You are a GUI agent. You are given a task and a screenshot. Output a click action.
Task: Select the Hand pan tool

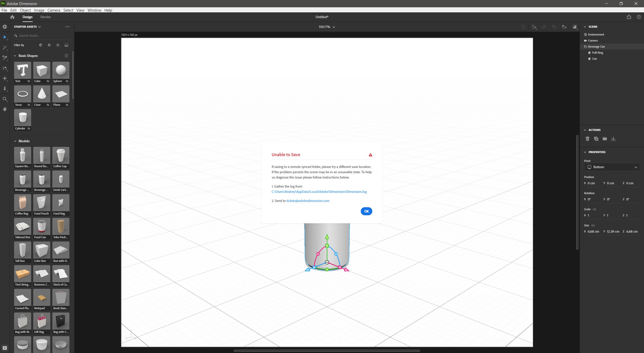point(5,109)
